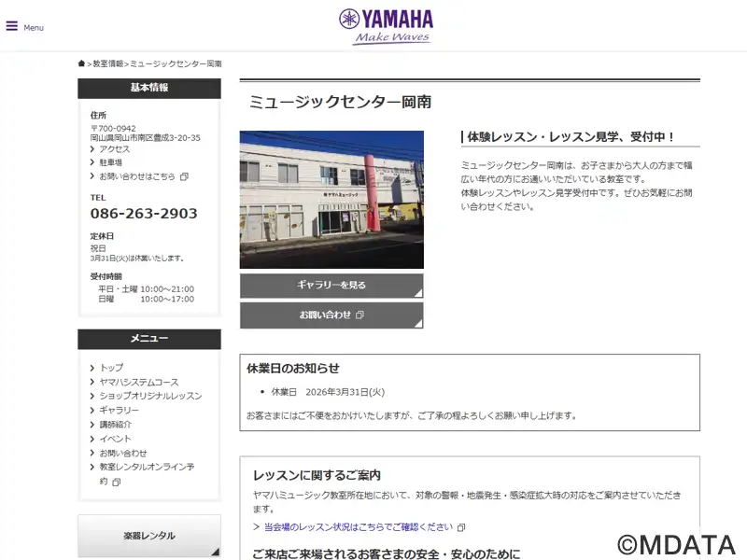Open the 駐車場 link
This screenshot has width=747, height=560.
(110, 162)
